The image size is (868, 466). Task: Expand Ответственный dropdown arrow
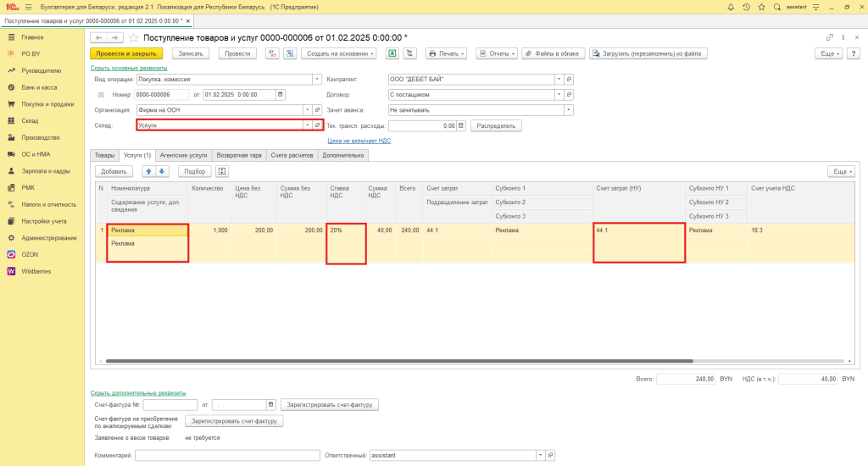[x=540, y=455]
